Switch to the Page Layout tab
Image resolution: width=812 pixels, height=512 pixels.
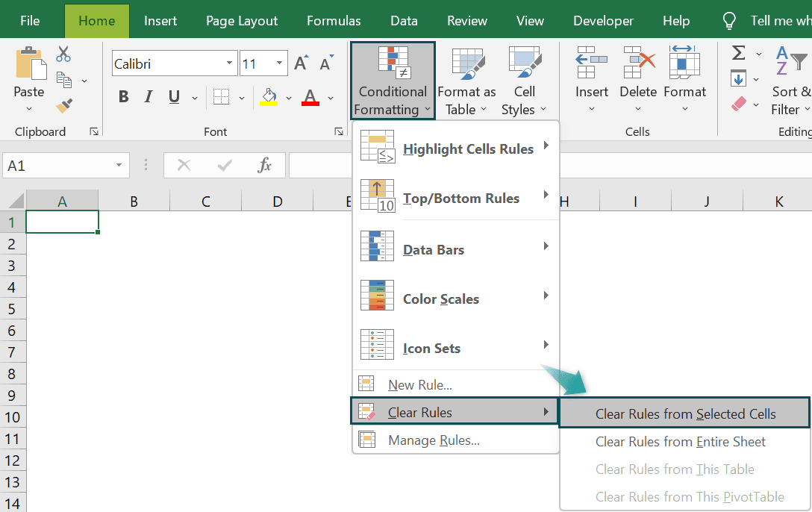[242, 21]
